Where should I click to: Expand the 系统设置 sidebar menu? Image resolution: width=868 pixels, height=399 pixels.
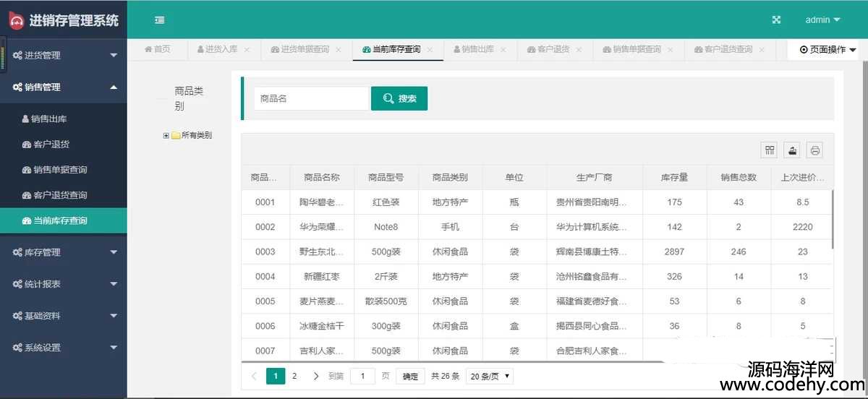pyautogui.click(x=64, y=348)
